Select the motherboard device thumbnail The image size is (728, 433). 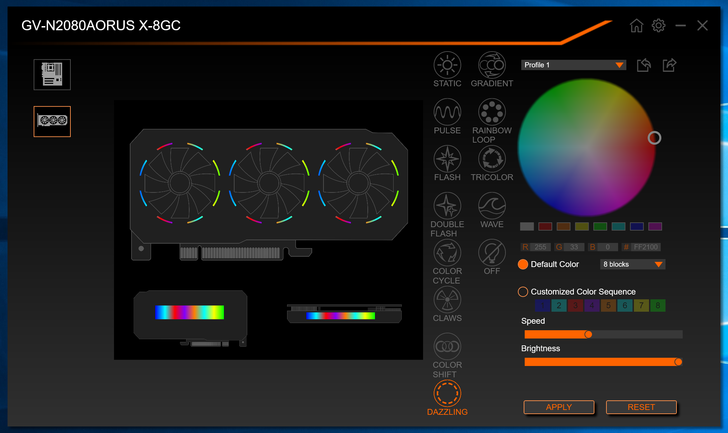point(52,74)
